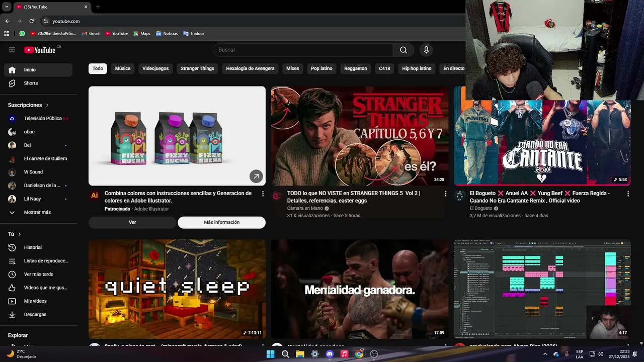The width and height of the screenshot is (644, 362).
Task: Open Traducir bookmark
Action: 194,34
